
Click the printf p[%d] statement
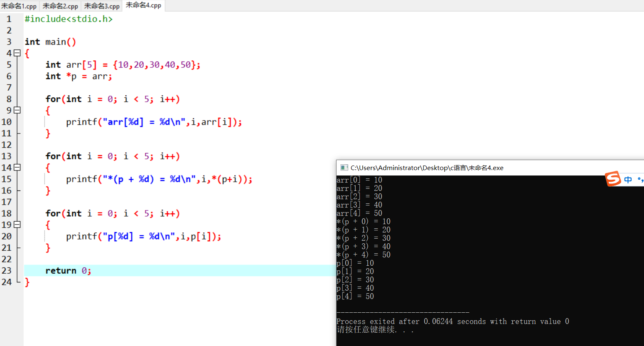click(x=144, y=237)
